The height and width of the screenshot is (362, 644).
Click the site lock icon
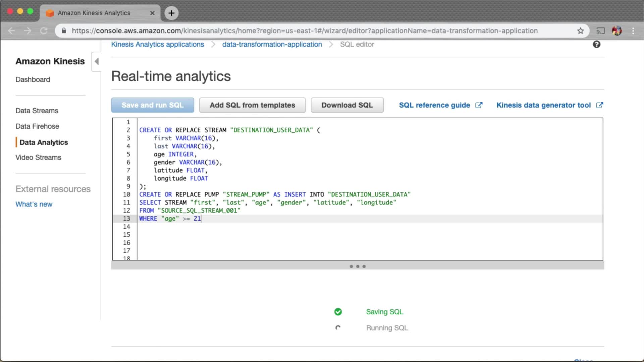click(x=64, y=31)
